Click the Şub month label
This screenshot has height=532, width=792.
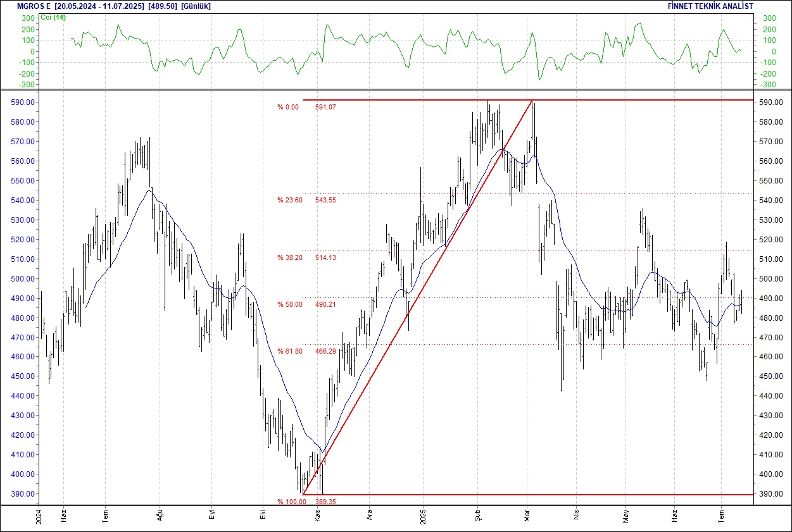[478, 515]
